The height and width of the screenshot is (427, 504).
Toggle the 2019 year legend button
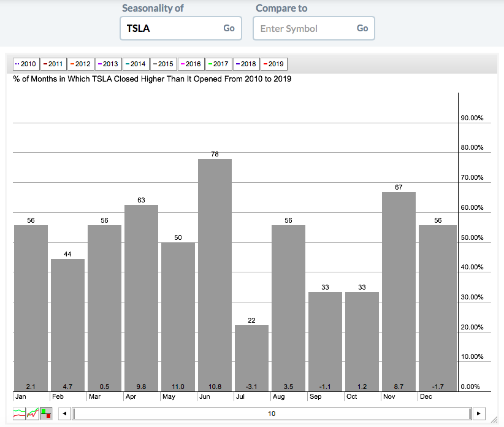tap(274, 64)
